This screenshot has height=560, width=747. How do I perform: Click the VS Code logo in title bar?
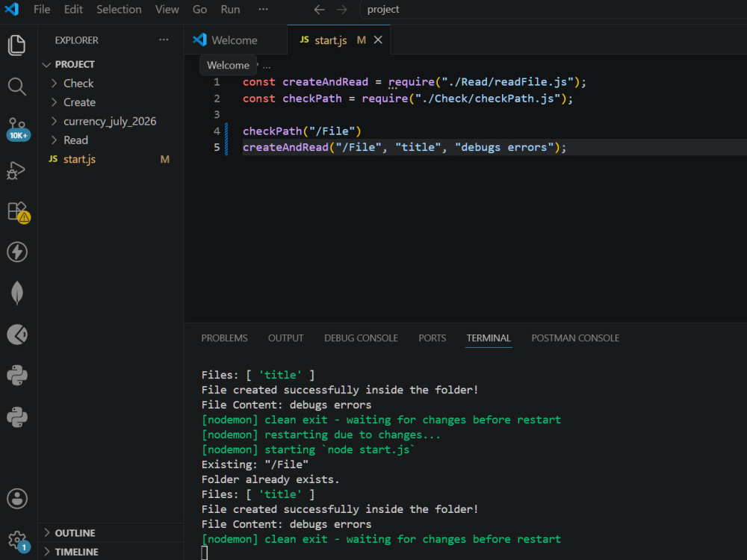pyautogui.click(x=11, y=9)
